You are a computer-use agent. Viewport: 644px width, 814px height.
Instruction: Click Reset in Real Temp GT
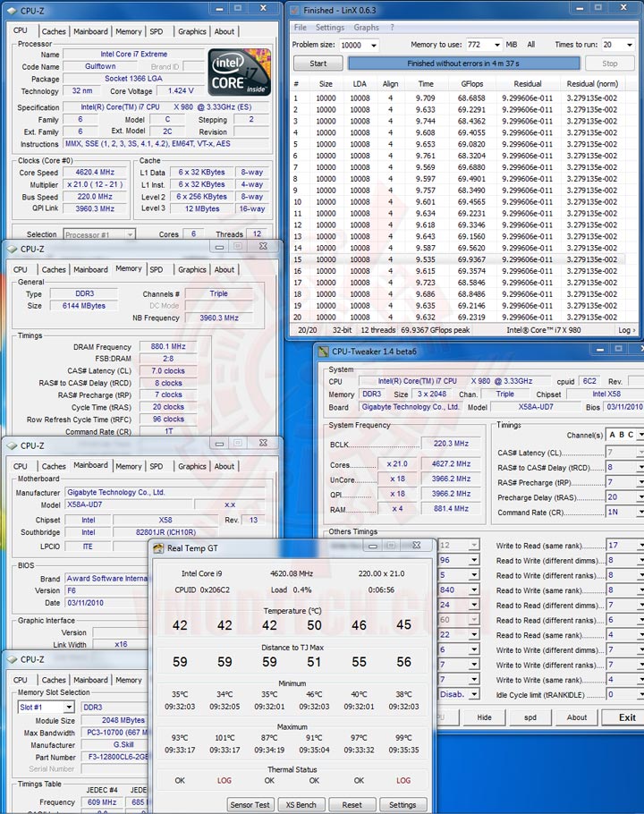point(352,805)
